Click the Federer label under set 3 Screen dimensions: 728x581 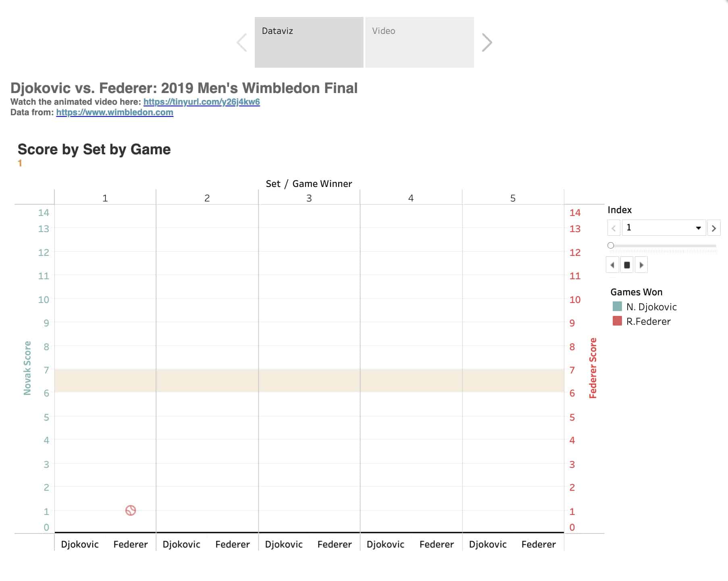[335, 544]
